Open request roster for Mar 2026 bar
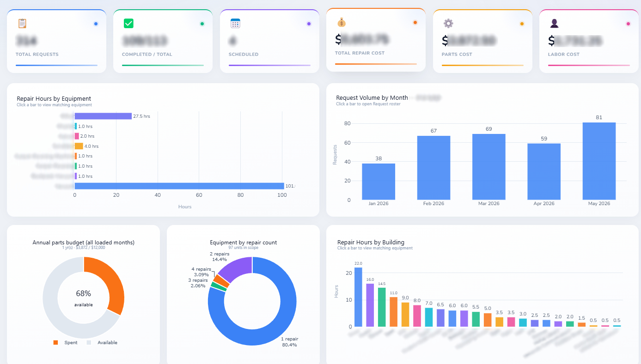This screenshot has width=641, height=364. (x=489, y=167)
